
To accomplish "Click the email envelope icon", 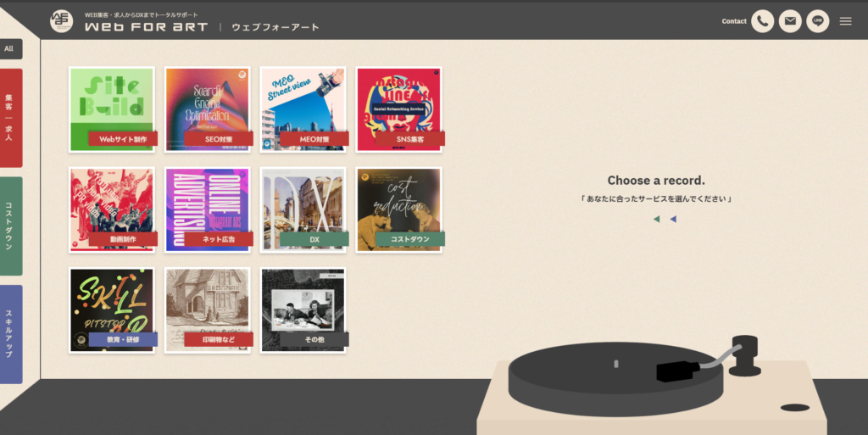I will (x=790, y=21).
